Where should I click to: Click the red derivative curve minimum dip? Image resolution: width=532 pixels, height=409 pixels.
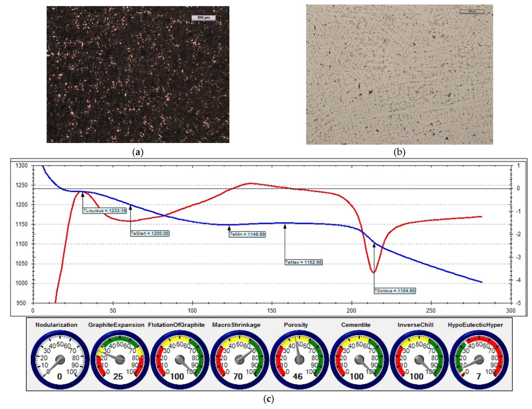(x=373, y=272)
